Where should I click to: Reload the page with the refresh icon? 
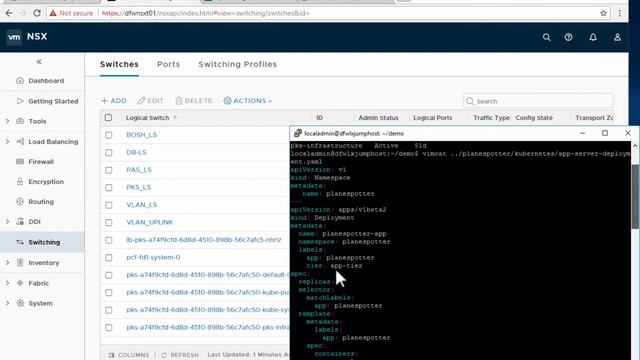(x=37, y=13)
